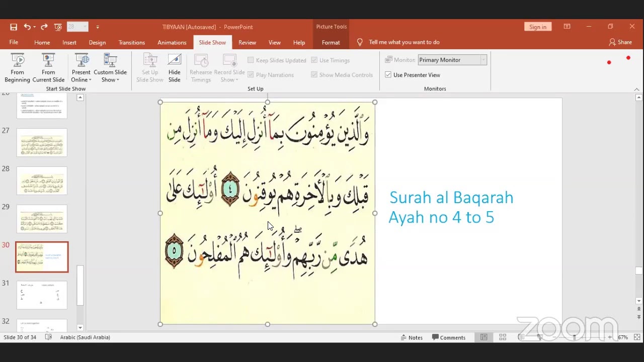The height and width of the screenshot is (362, 644).
Task: Open the File menu
Action: [x=14, y=42]
